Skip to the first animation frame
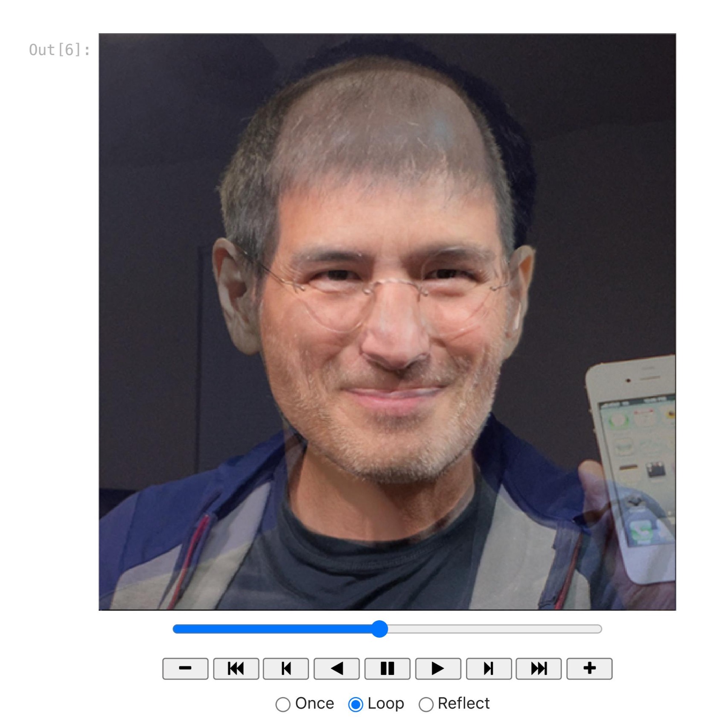Image resolution: width=728 pixels, height=718 pixels. pyautogui.click(x=236, y=667)
